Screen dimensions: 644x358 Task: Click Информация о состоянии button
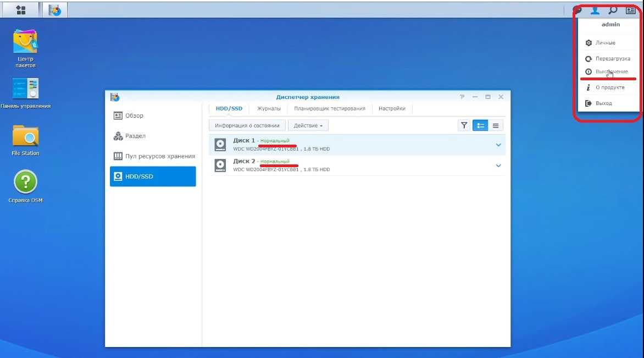(247, 125)
